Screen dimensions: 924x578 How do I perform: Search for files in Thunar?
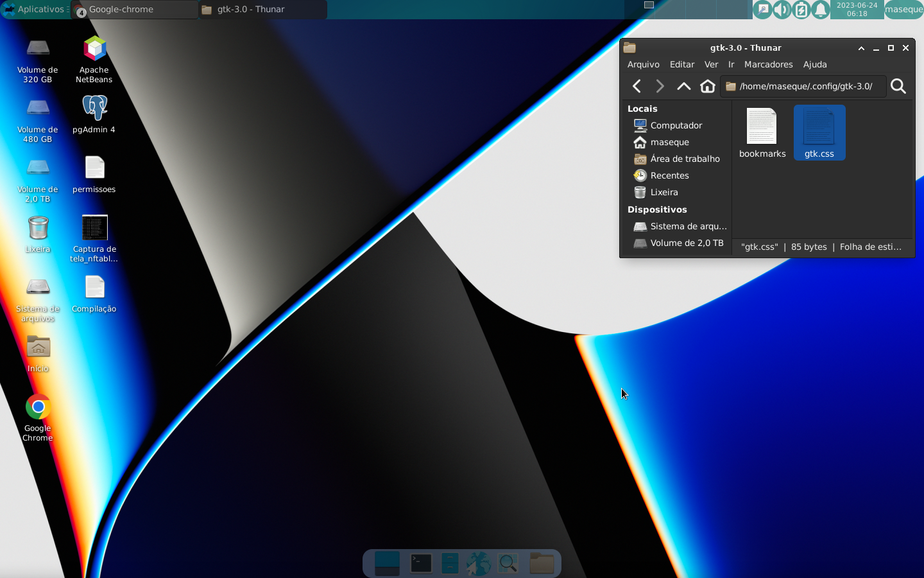click(x=898, y=86)
